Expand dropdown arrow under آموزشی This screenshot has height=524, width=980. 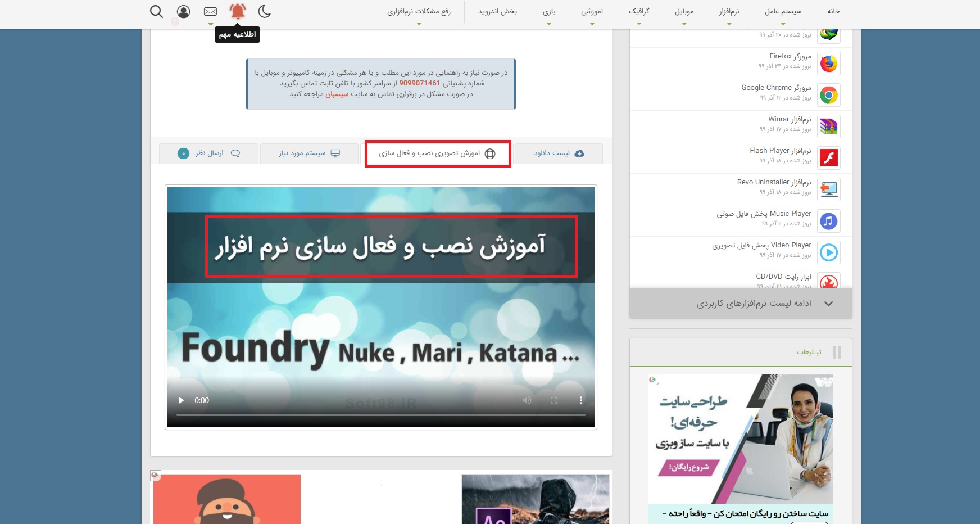point(592,24)
